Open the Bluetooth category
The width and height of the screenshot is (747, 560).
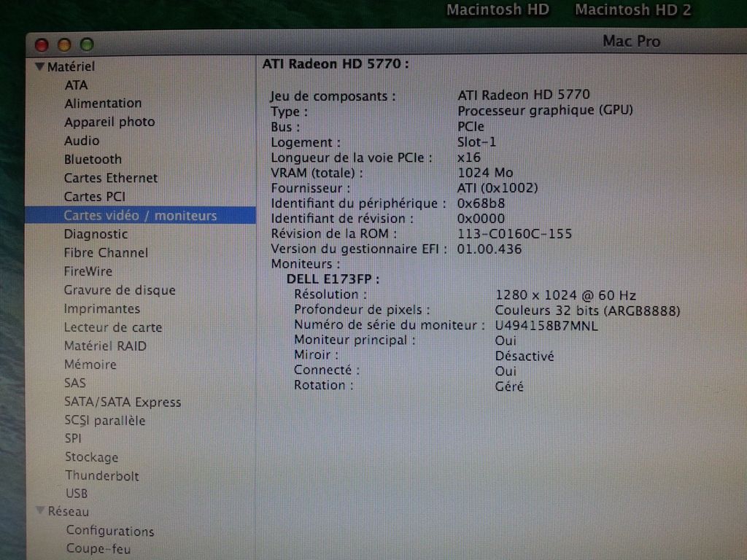tap(93, 159)
